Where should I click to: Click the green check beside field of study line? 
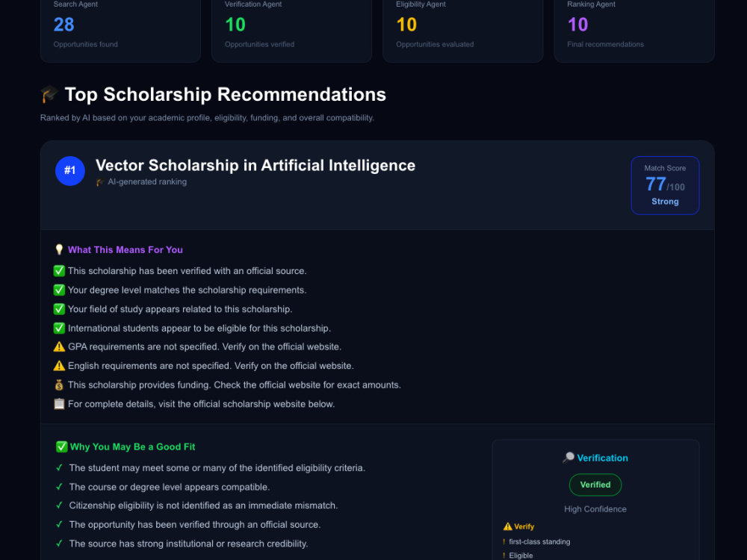[59, 309]
